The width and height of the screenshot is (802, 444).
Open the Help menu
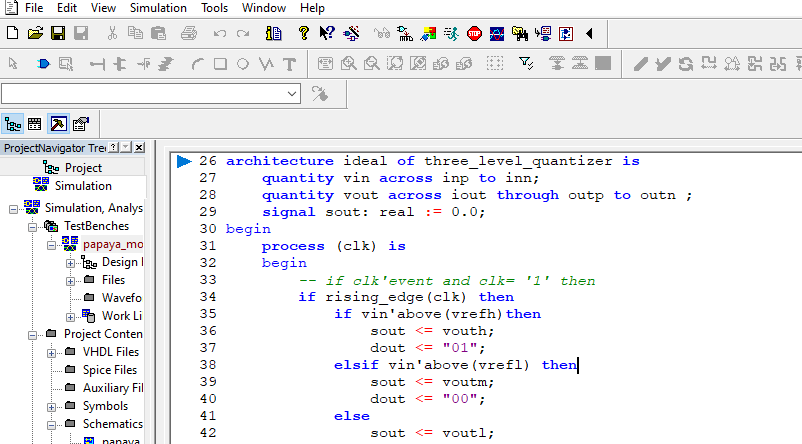[x=312, y=8]
